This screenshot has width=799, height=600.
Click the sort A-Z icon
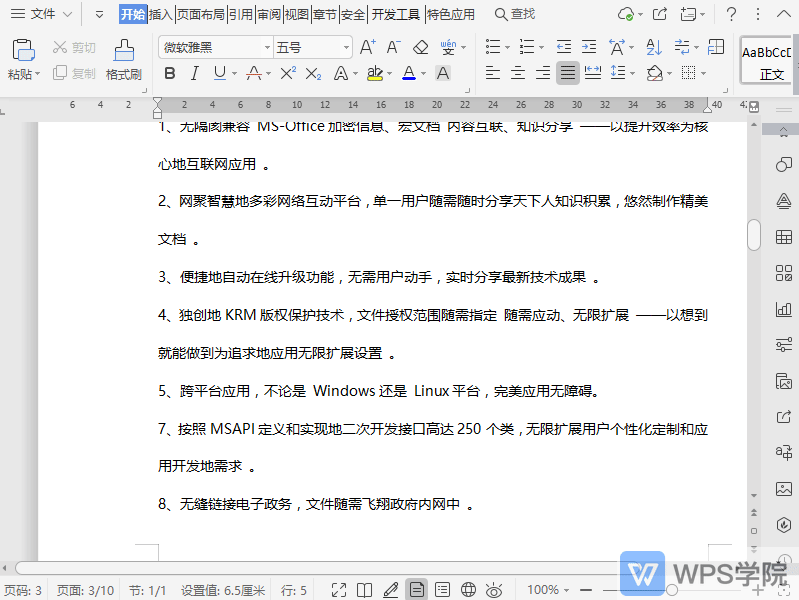coord(654,47)
